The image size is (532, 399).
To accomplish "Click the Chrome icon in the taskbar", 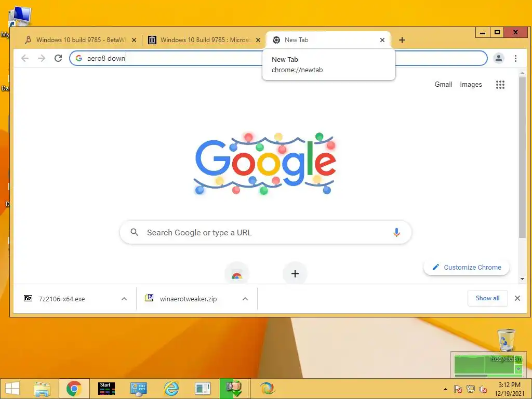I will [x=74, y=389].
